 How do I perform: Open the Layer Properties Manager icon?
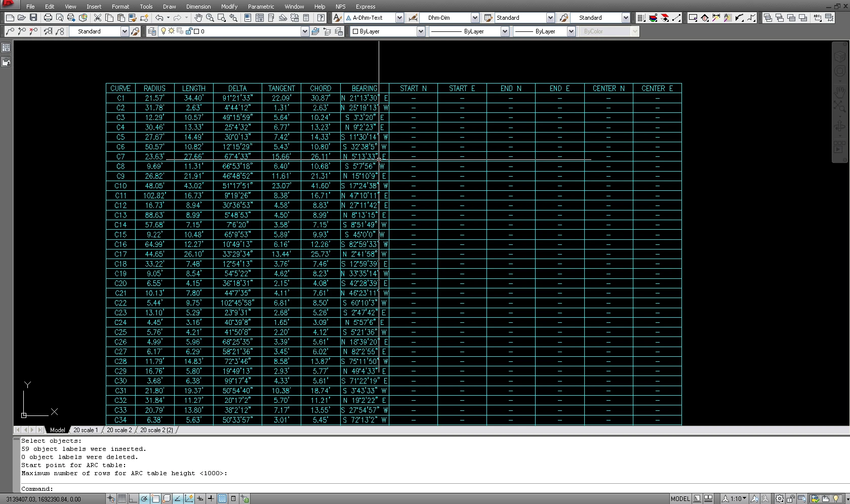click(151, 31)
